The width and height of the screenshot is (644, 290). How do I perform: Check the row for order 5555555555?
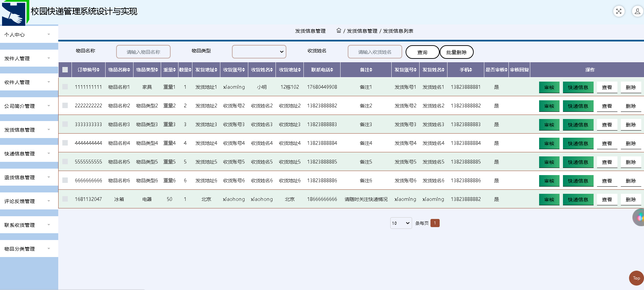(x=65, y=161)
